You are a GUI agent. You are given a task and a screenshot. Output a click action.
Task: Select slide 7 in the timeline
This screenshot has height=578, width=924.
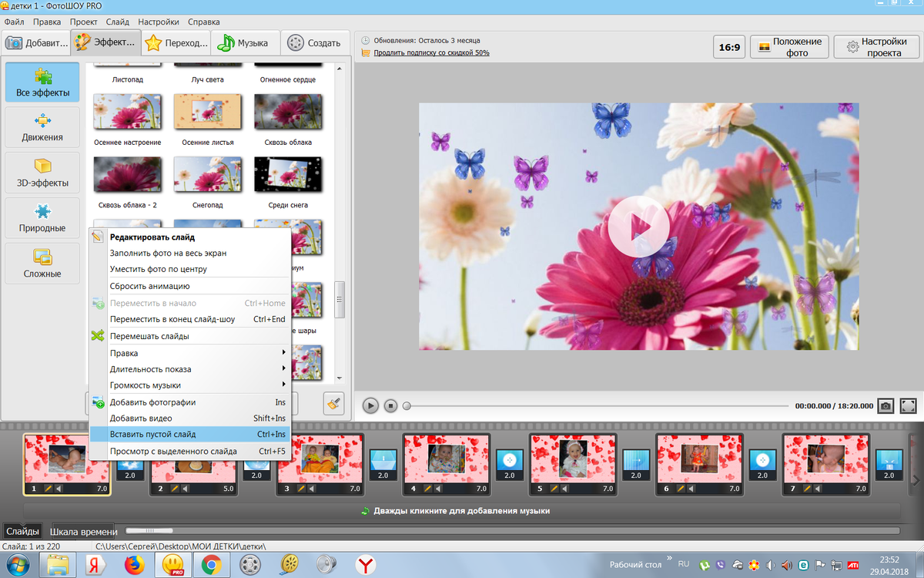(826, 464)
